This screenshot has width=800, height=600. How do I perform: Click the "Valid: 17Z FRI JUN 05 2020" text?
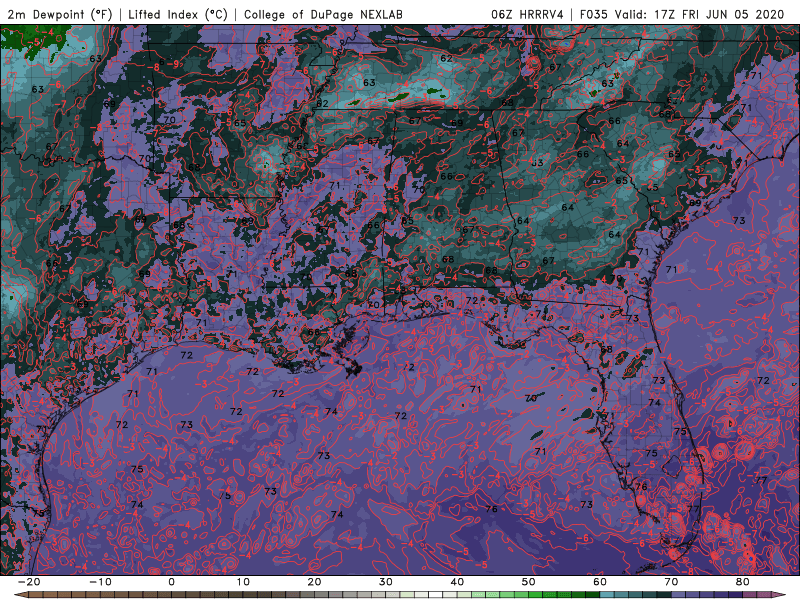(699, 15)
